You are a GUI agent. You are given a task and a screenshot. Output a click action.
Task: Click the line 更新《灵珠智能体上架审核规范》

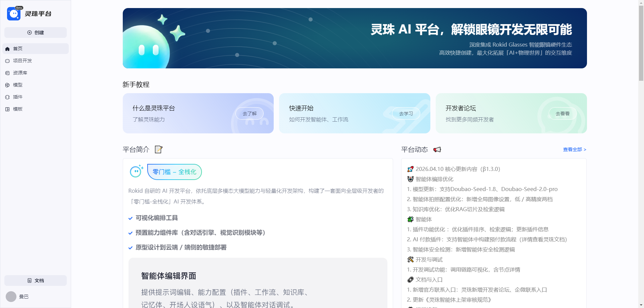pos(449,300)
